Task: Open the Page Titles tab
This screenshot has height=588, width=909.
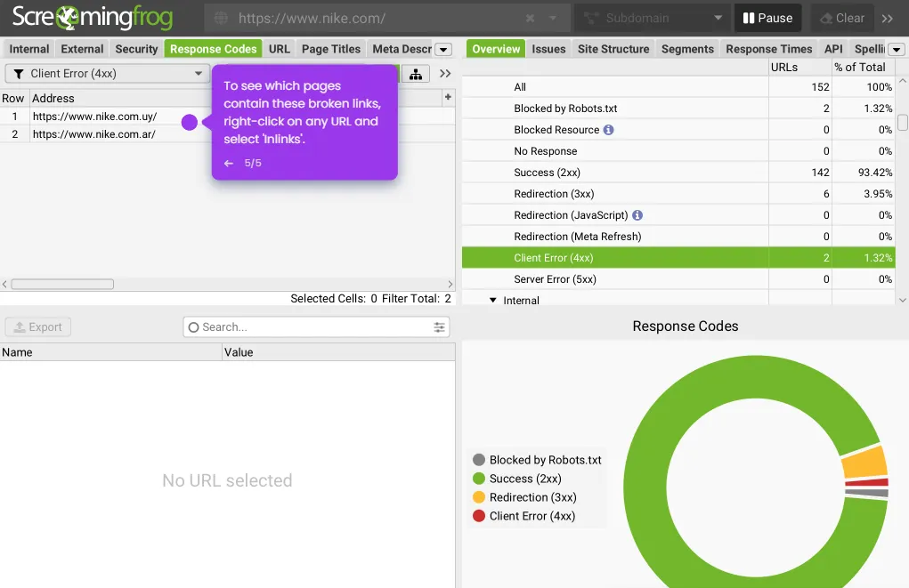Action: pos(331,49)
